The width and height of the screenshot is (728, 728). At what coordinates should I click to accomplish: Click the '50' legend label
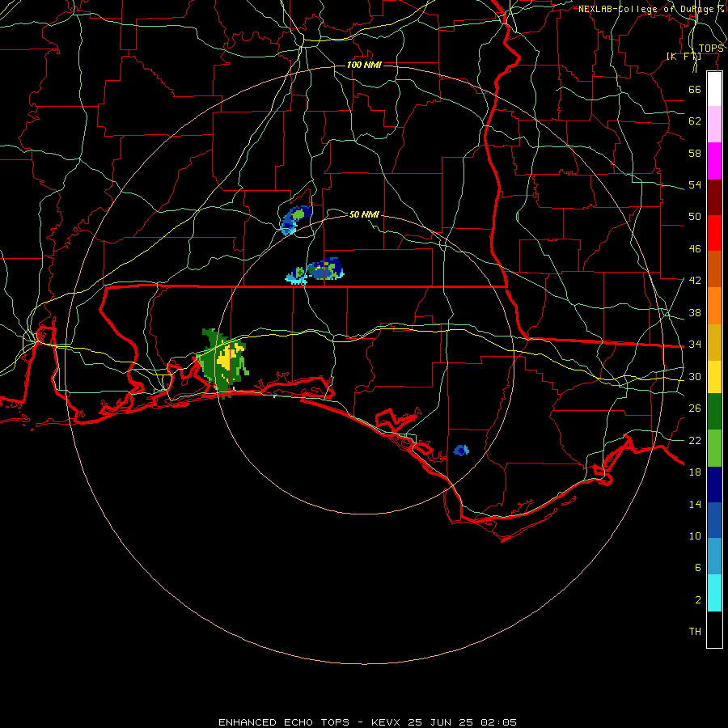tap(695, 217)
